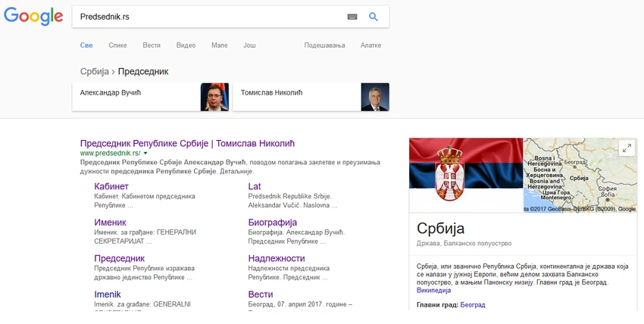Screen dimensions: 644x324
Task: Select the Мапе tab
Action: [x=220, y=45]
